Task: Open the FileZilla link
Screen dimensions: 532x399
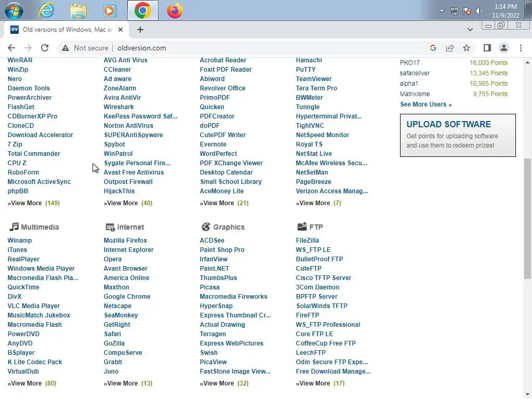Action: [x=308, y=240]
